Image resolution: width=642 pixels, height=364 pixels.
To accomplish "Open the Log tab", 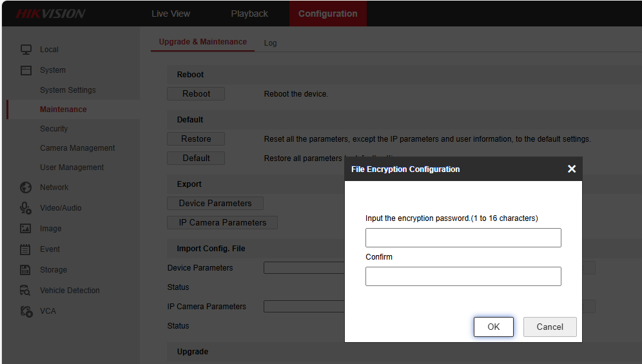I will tap(270, 43).
